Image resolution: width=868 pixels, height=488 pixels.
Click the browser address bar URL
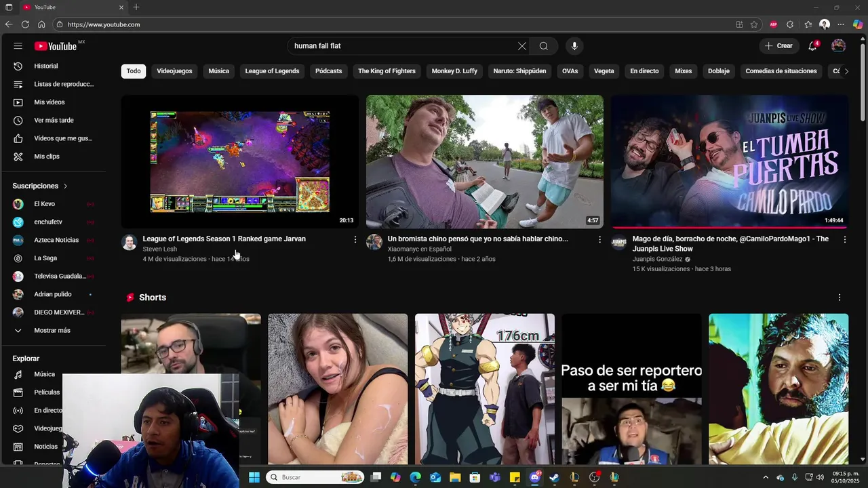coord(104,24)
